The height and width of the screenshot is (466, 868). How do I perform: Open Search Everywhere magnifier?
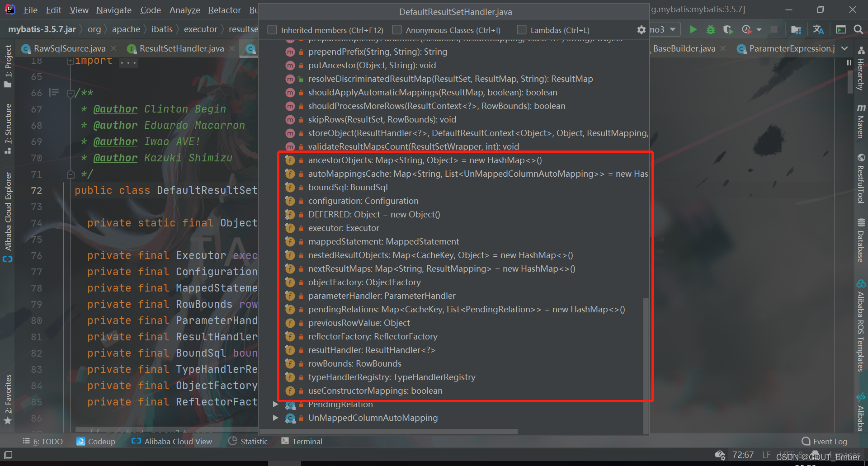click(859, 30)
